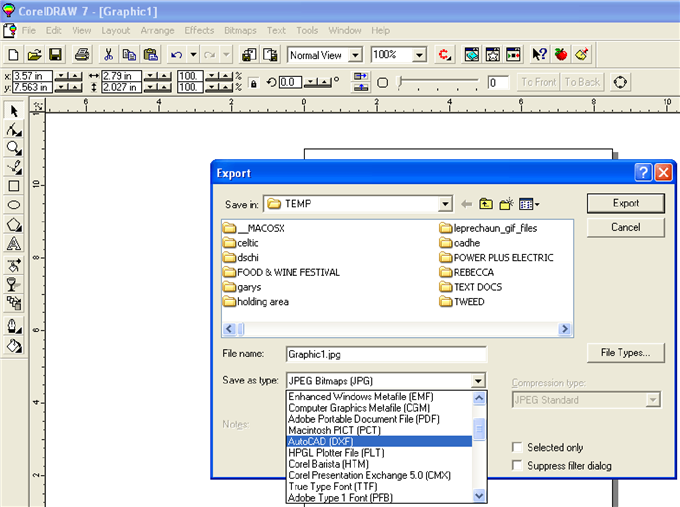Select the Interactive Transparency glass tool
680x507 pixels.
[x=14, y=285]
